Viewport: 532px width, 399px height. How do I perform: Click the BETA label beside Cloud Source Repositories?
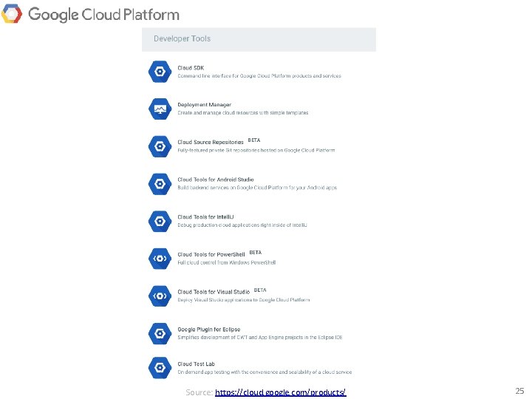pos(254,140)
